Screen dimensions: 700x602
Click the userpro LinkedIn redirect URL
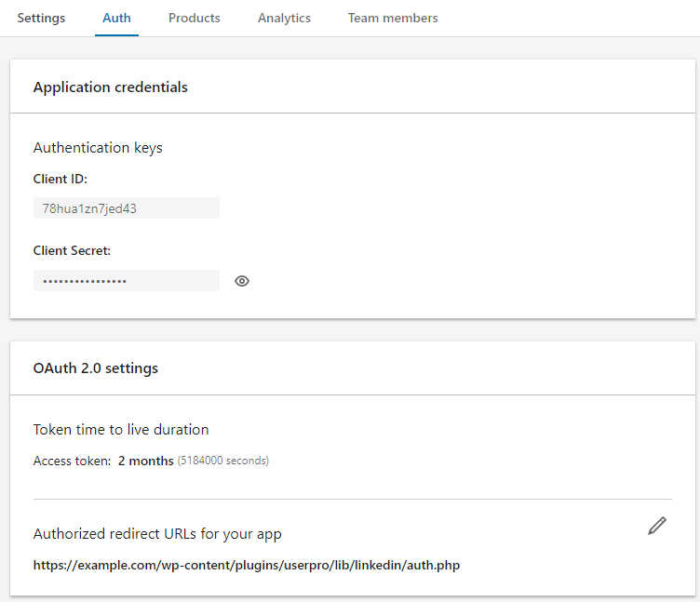pos(247,565)
